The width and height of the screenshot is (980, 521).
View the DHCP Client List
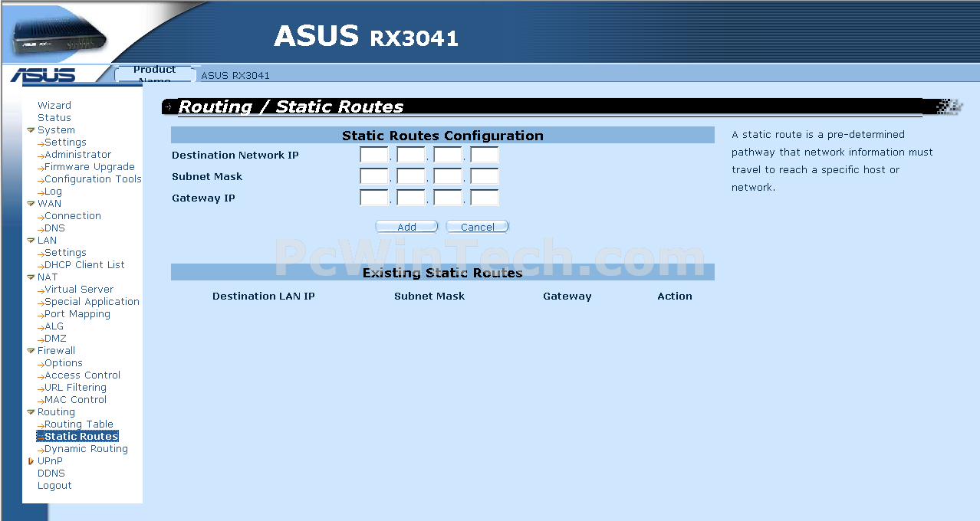84,265
